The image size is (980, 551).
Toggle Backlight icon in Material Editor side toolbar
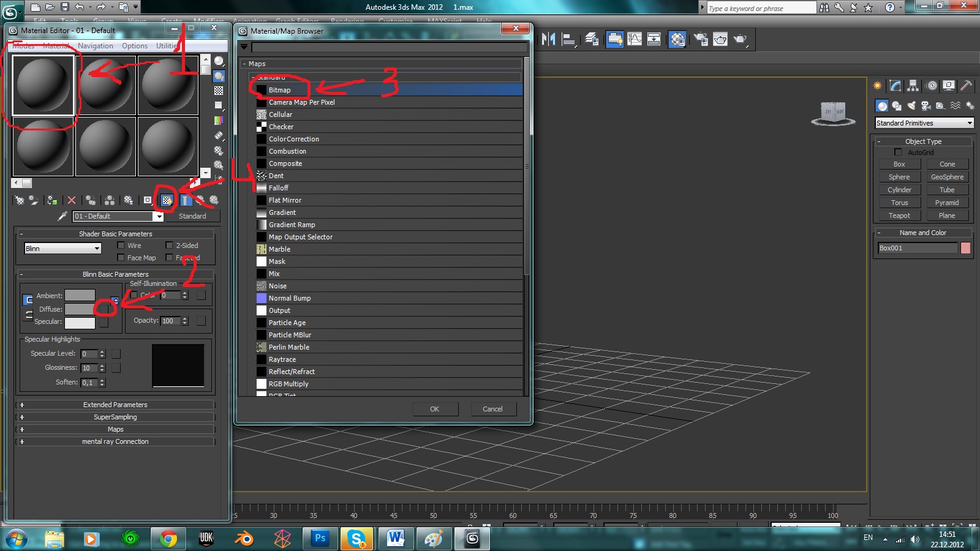tap(219, 76)
